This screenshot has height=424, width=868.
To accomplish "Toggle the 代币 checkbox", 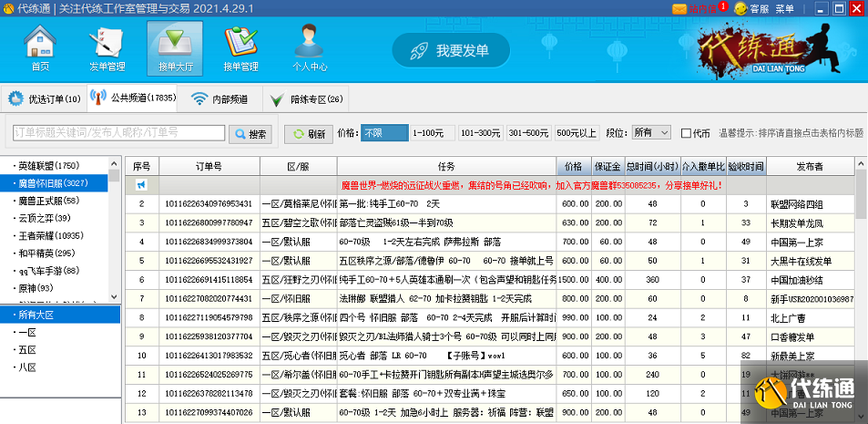I will pos(687,133).
